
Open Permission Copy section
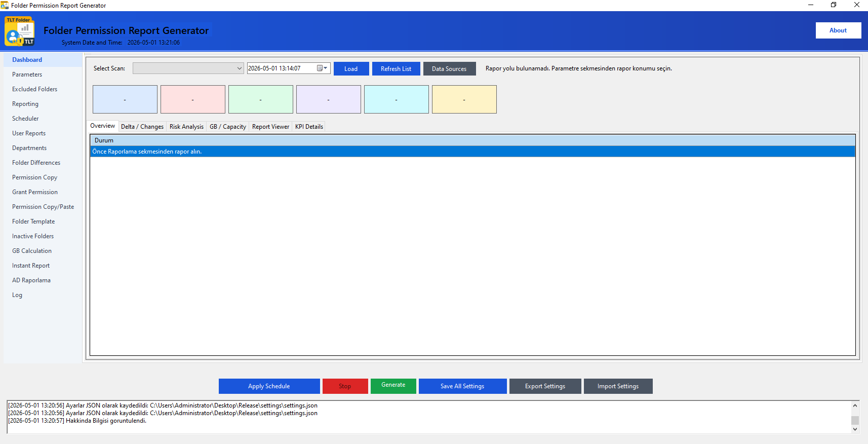click(x=43, y=177)
